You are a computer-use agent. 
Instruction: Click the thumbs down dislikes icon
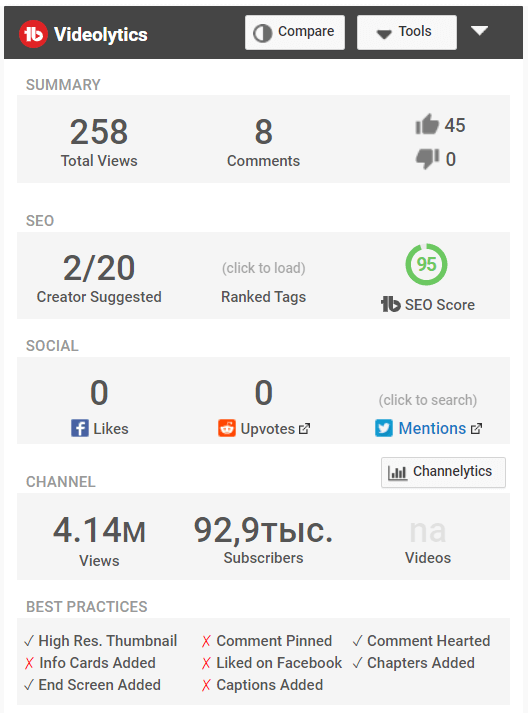tap(427, 159)
